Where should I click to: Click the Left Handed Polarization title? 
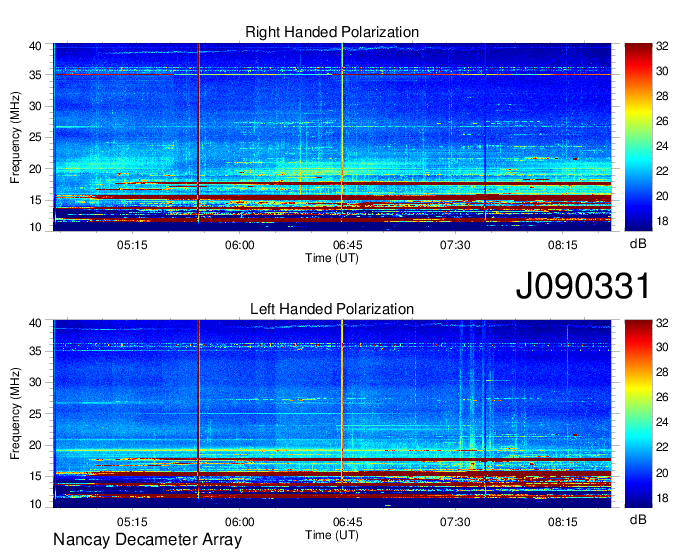click(332, 309)
